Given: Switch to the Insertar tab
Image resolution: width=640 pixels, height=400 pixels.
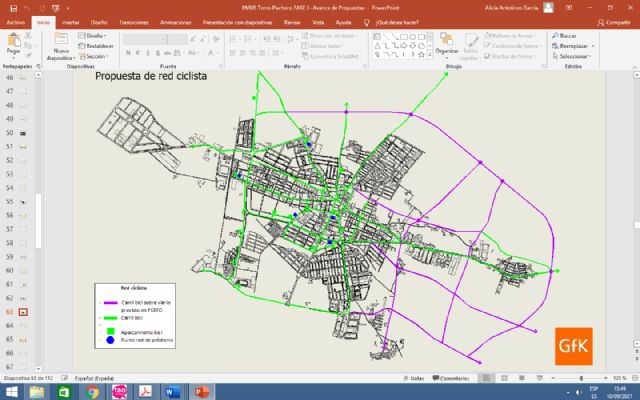Looking at the screenshot, I should pos(70,20).
